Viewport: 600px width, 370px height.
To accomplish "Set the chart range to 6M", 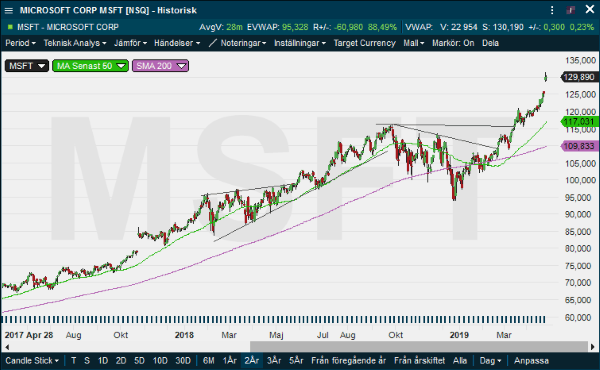I will [209, 360].
